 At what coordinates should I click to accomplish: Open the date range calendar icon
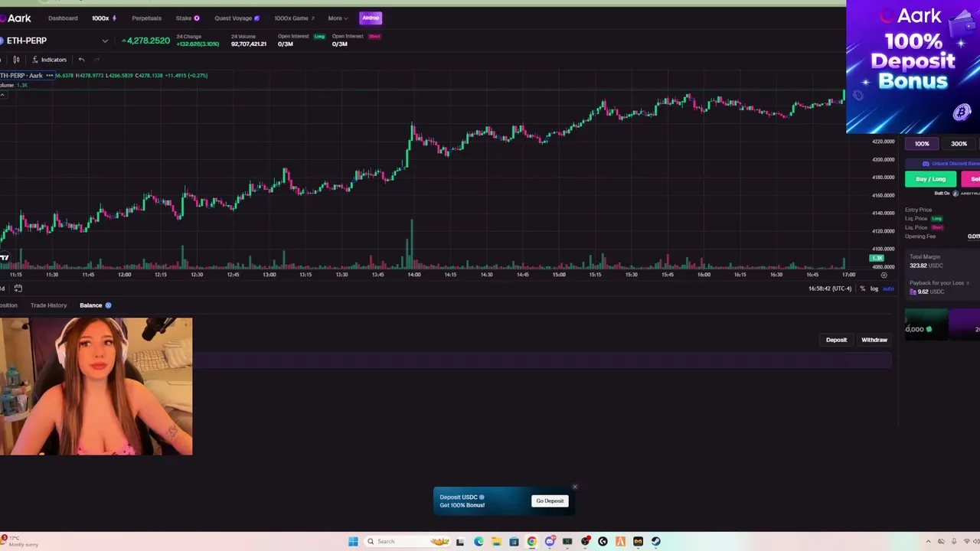click(x=18, y=289)
